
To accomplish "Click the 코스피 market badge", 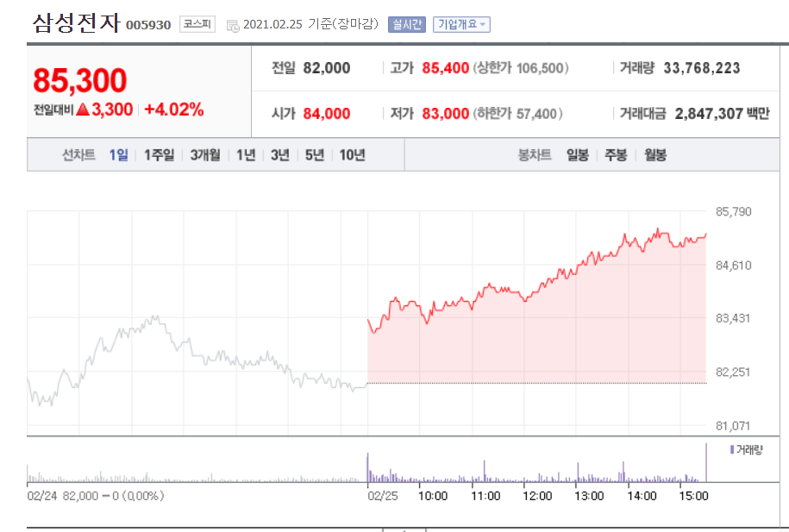I will pos(197,23).
